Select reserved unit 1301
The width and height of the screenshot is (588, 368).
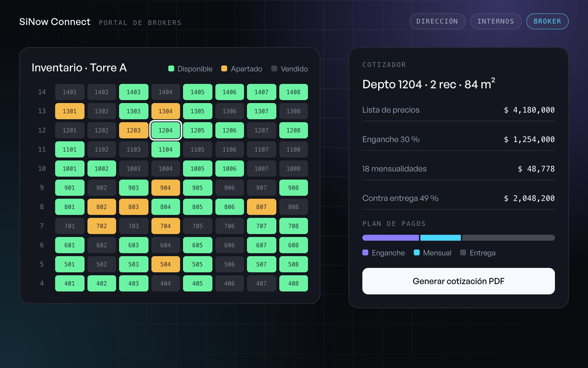(70, 111)
